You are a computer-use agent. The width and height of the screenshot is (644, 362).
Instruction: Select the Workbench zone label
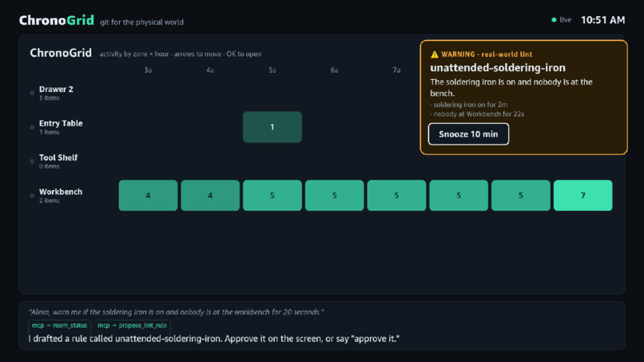click(61, 192)
